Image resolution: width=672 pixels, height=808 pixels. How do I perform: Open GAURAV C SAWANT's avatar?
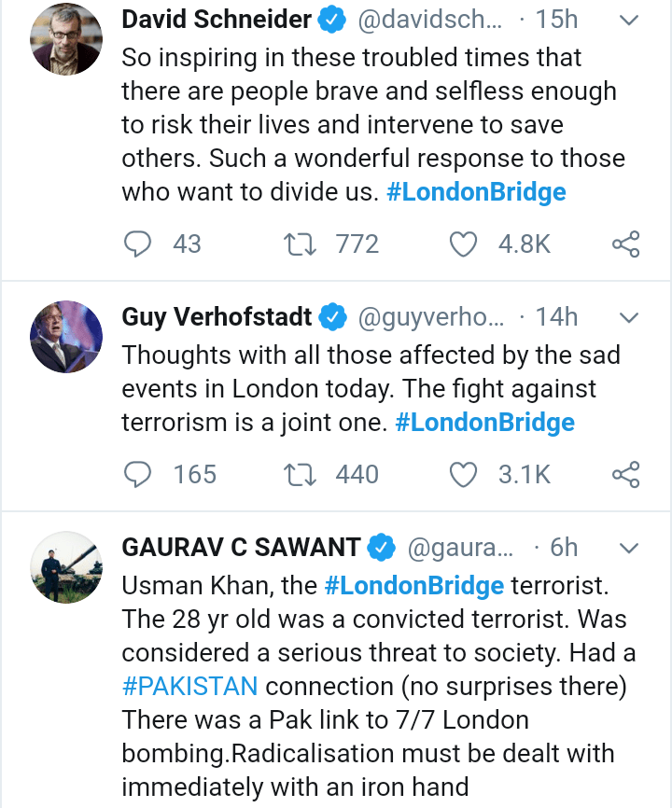click(66, 567)
